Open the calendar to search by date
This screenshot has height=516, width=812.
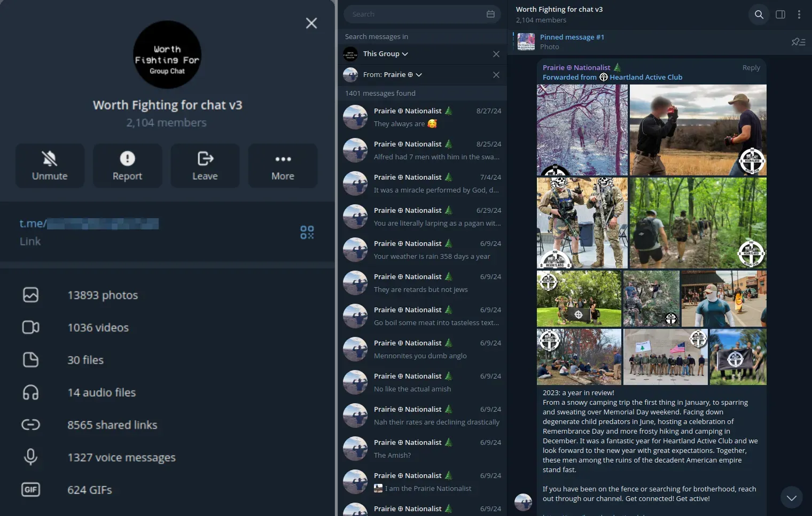point(490,14)
